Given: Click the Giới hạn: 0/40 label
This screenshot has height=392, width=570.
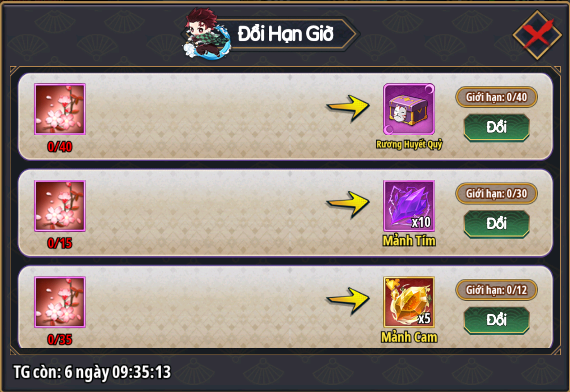Looking at the screenshot, I should [497, 97].
